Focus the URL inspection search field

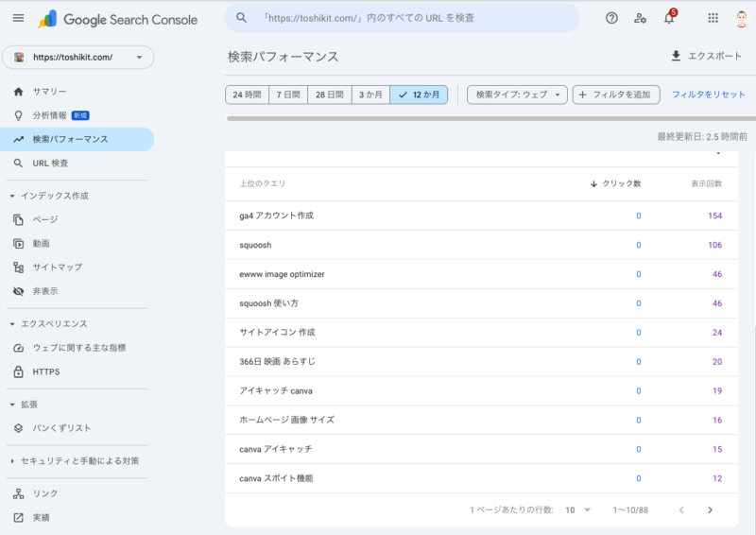(403, 18)
